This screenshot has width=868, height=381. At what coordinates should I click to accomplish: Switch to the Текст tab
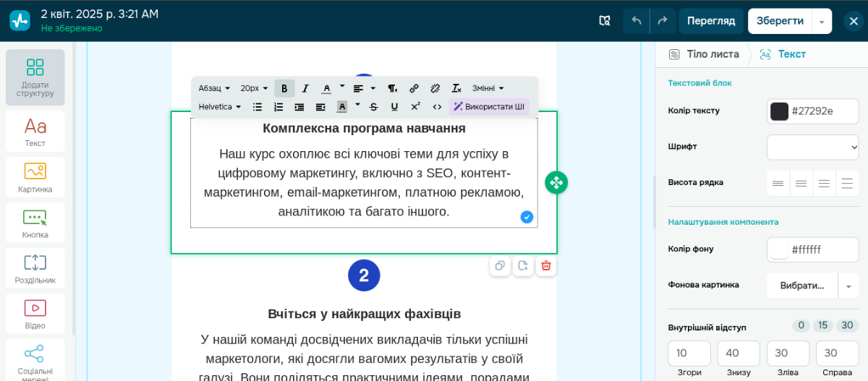[x=783, y=54]
